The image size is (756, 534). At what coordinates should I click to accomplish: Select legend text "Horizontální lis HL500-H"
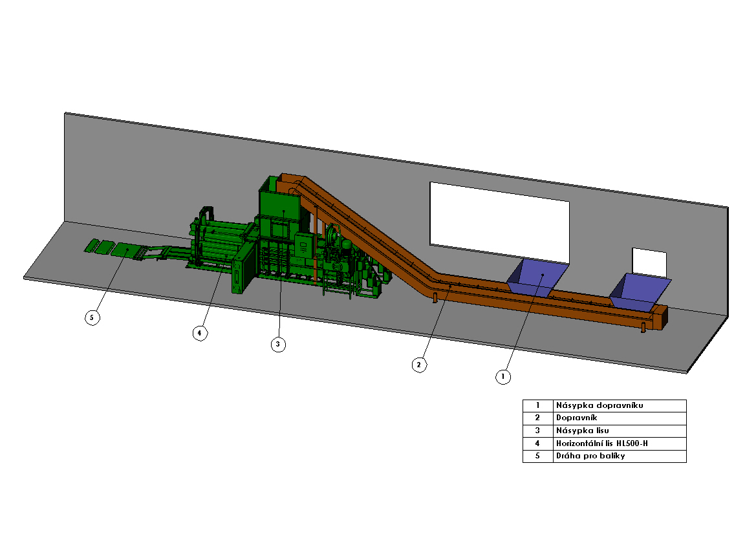click(x=601, y=443)
